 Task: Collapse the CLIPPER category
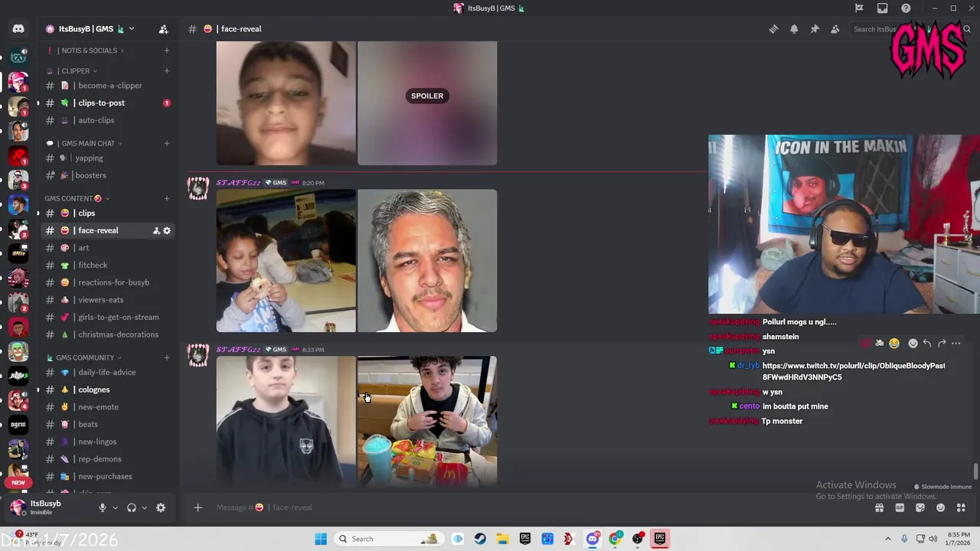tap(75, 71)
